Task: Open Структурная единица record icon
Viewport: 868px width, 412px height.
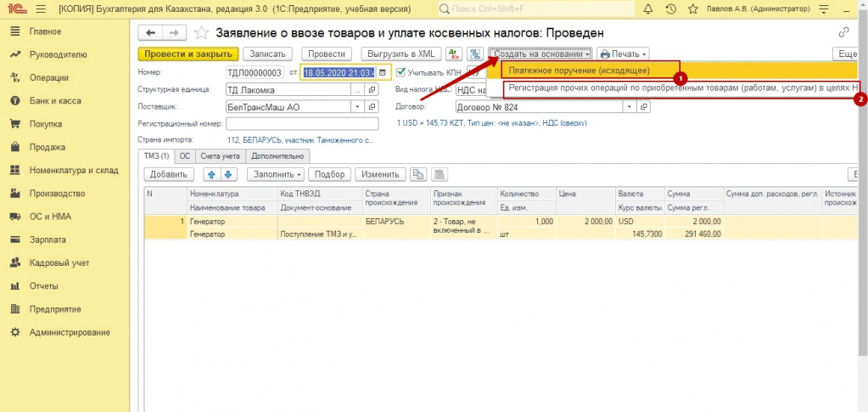Action: tap(372, 90)
